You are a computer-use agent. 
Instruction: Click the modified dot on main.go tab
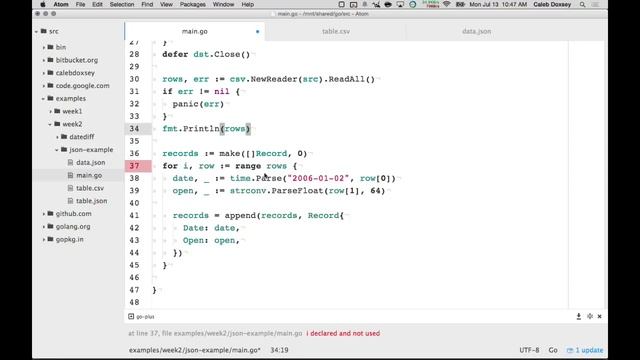pos(258,31)
